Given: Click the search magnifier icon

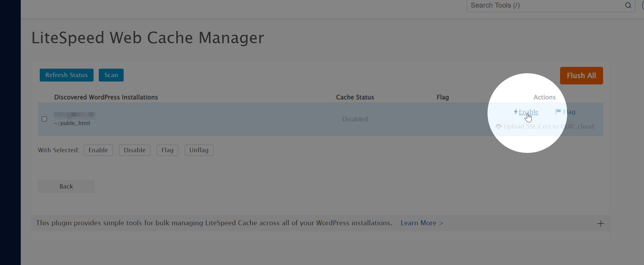Looking at the screenshot, I should [x=628, y=5].
